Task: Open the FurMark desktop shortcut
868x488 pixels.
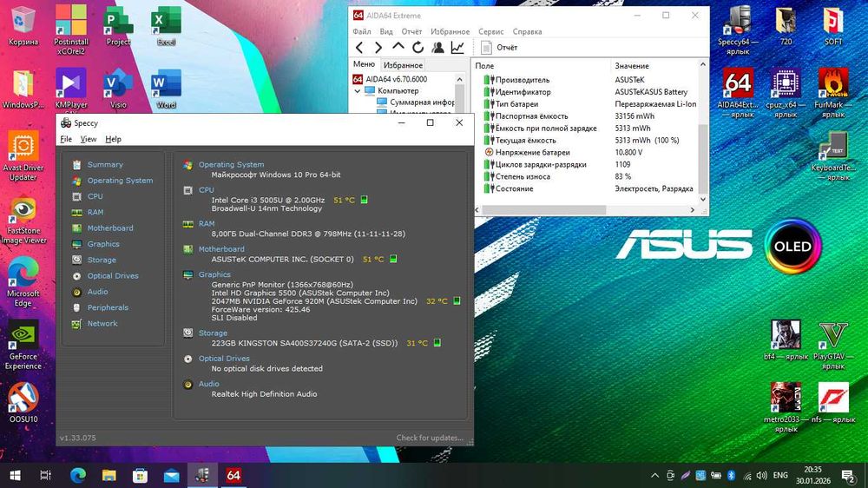Action: coord(832,93)
